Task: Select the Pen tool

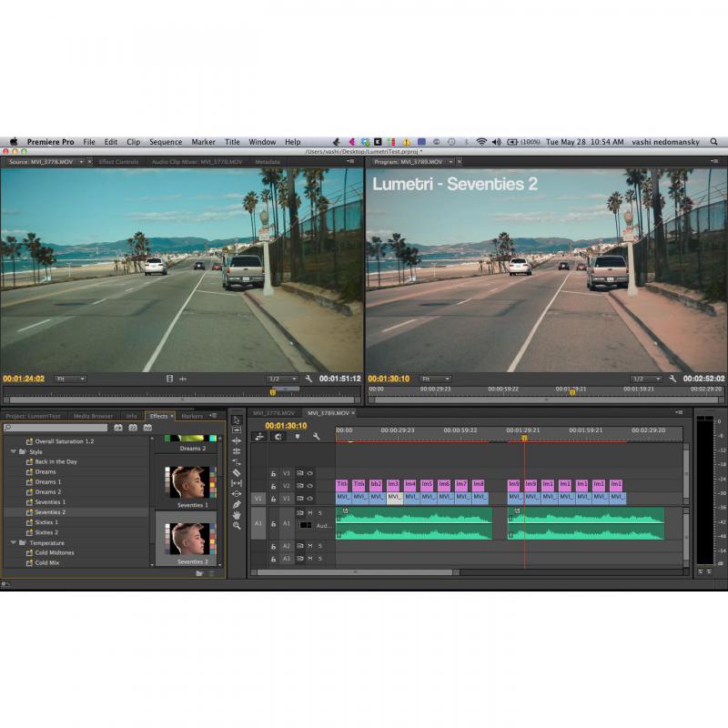Action: [x=237, y=504]
